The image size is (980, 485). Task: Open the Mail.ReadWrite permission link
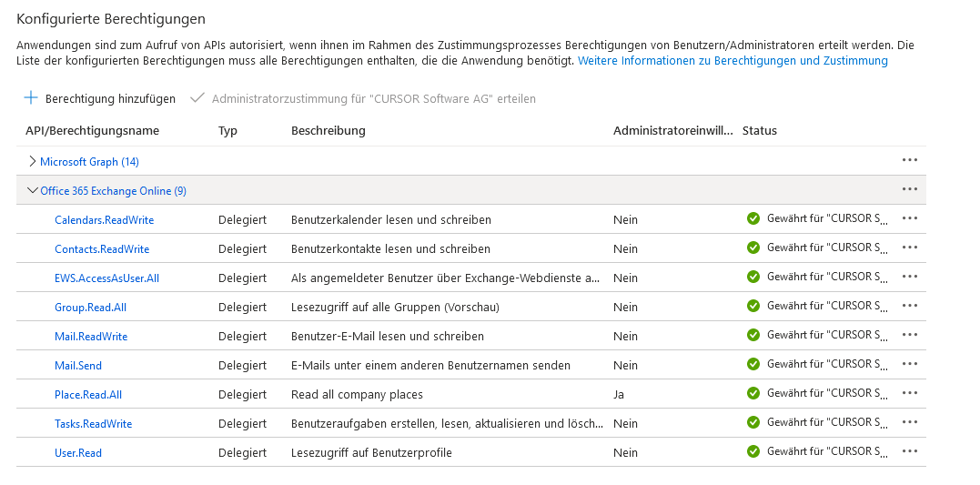coord(91,336)
